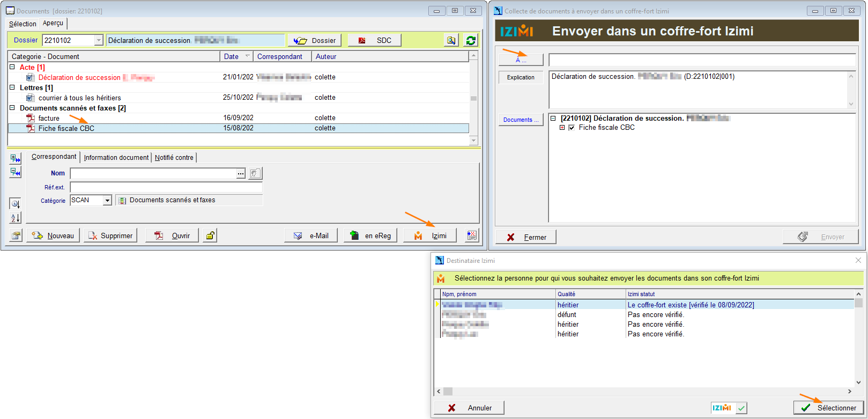This screenshot has height=419, width=868.
Task: Click the document list vertical scrollbar
Action: (473, 98)
